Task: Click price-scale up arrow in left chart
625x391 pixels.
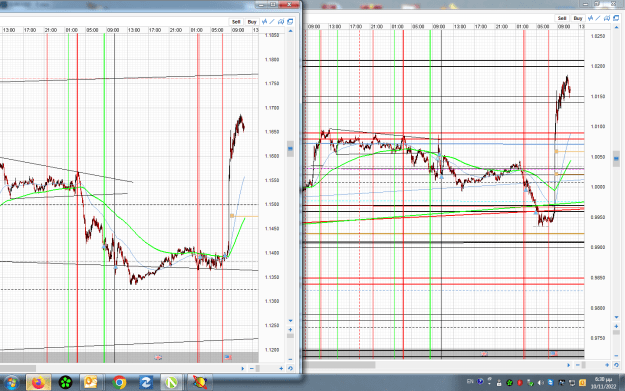Action: [291, 31]
